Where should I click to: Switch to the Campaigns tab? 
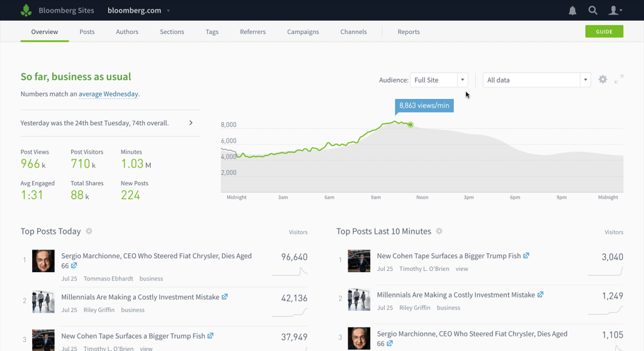[x=303, y=32]
